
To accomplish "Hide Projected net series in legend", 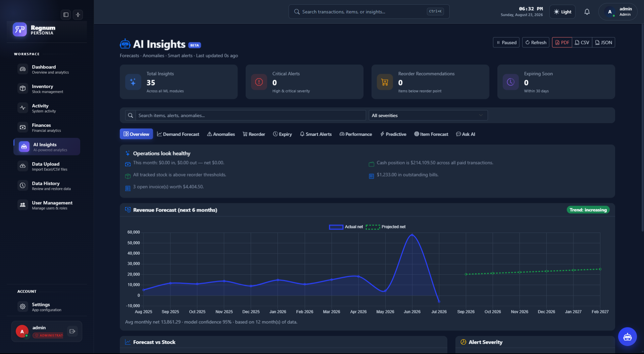I will [386, 227].
